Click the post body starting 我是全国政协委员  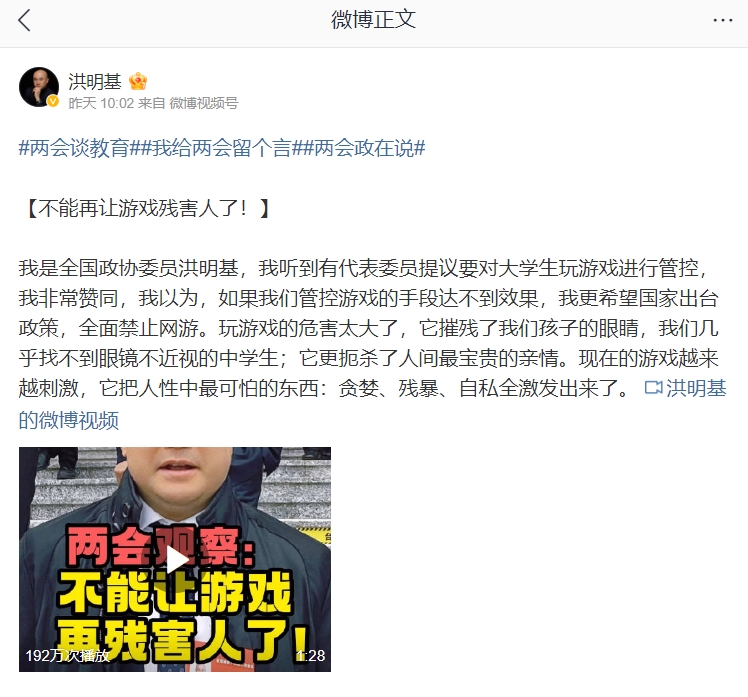[372, 328]
